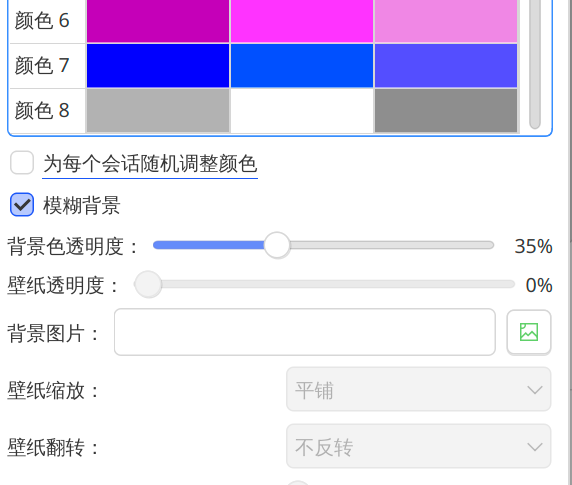Select the light pink swatch in 颜色 6
This screenshot has width=572, height=485.
point(446,21)
